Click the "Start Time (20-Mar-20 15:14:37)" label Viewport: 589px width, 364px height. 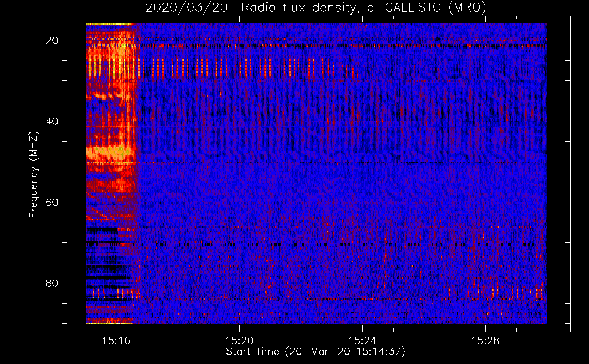point(316,352)
